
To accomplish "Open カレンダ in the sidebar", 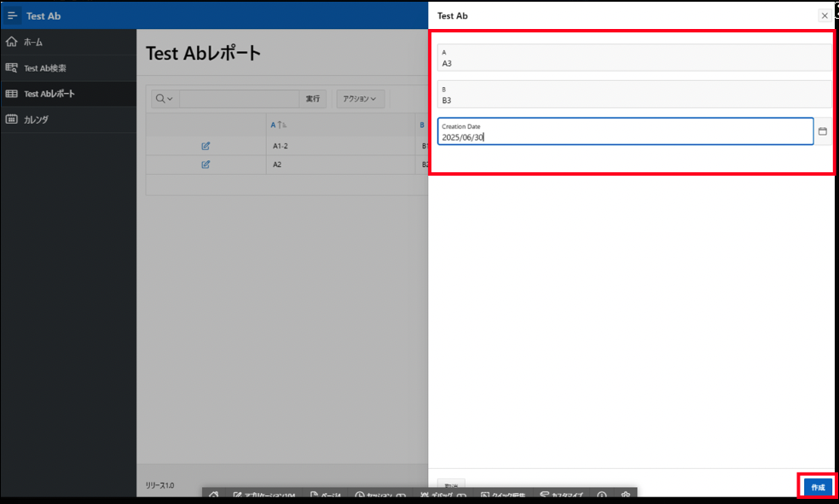I will [36, 119].
